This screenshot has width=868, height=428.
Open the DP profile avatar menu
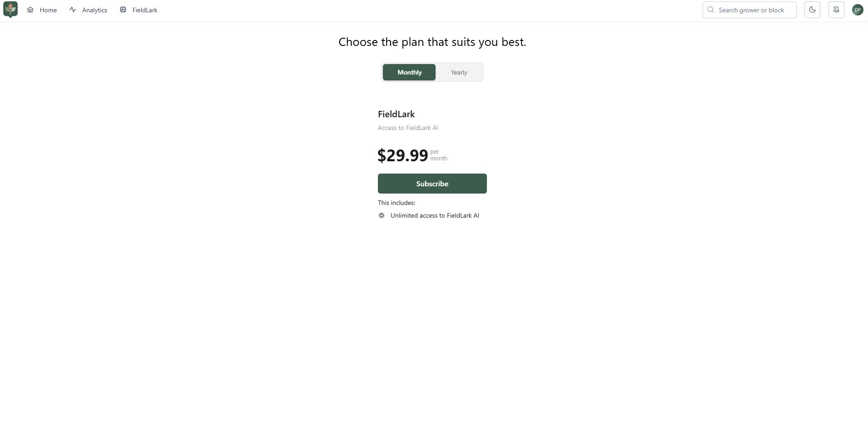click(x=858, y=10)
